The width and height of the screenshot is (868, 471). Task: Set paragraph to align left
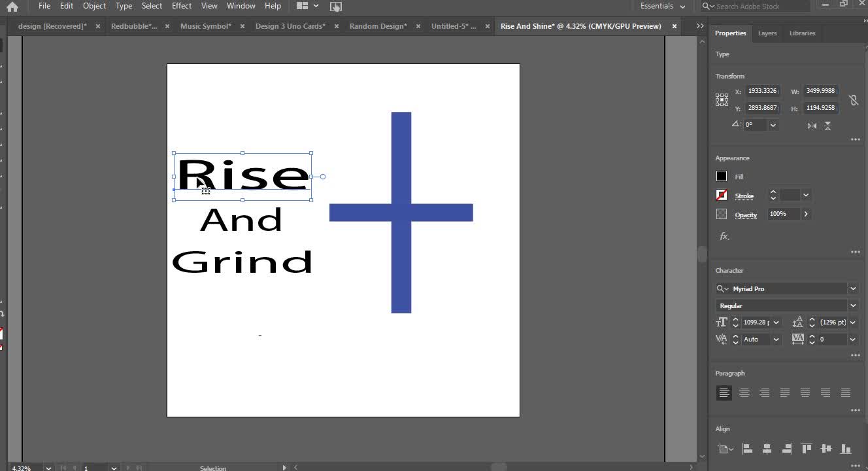pos(724,392)
